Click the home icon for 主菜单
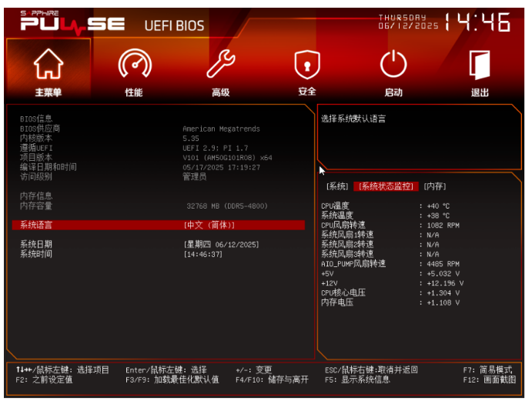 (x=48, y=65)
